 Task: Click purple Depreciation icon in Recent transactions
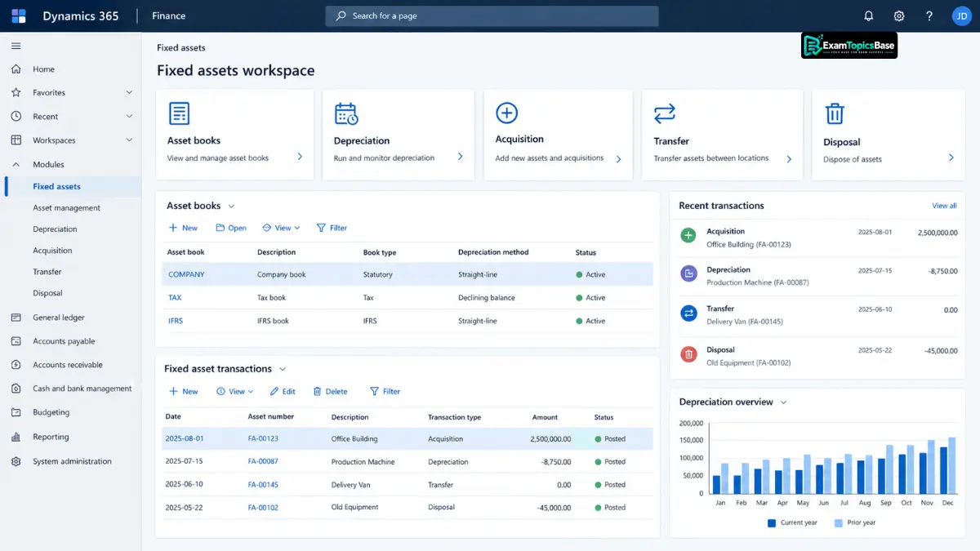[x=688, y=273]
